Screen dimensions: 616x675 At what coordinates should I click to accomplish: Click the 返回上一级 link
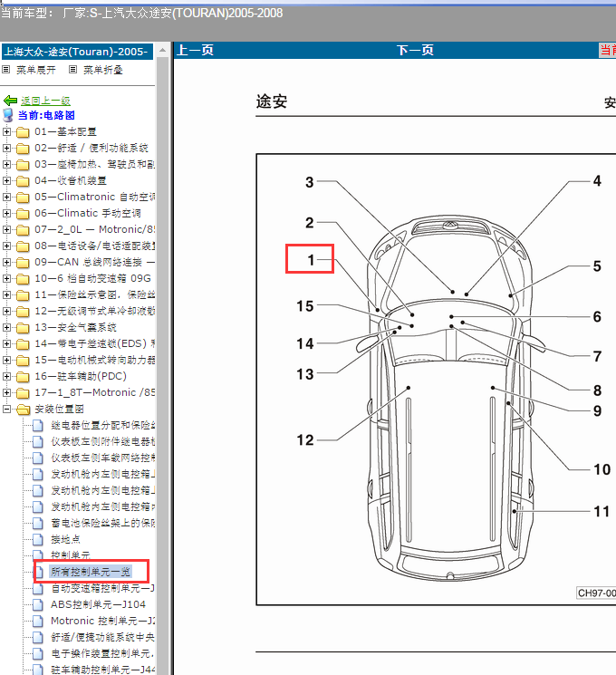pos(45,101)
